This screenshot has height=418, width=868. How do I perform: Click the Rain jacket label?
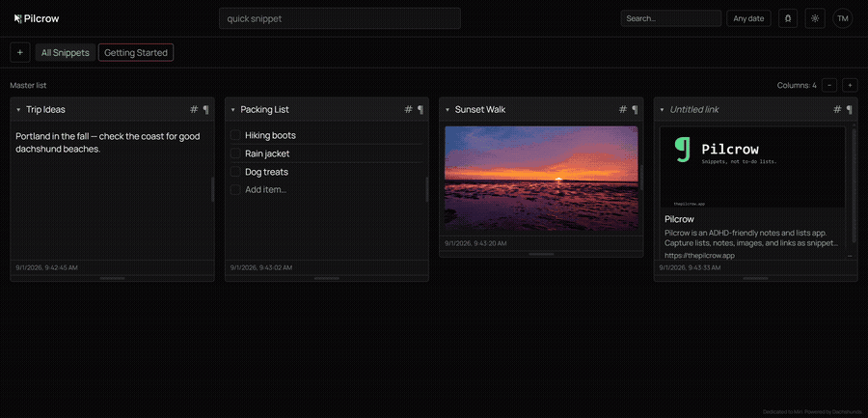tap(267, 153)
